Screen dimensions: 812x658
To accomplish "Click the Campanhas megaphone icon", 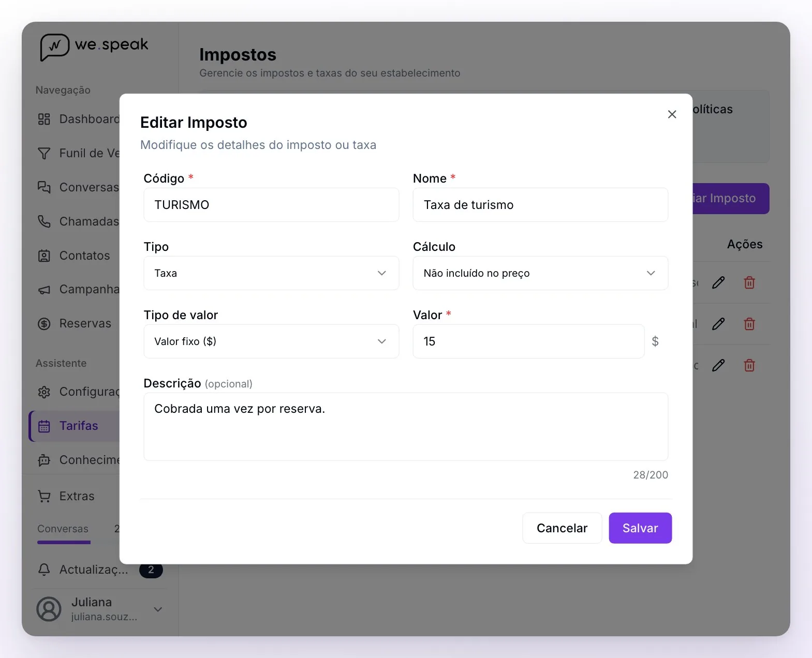I will 44,290.
